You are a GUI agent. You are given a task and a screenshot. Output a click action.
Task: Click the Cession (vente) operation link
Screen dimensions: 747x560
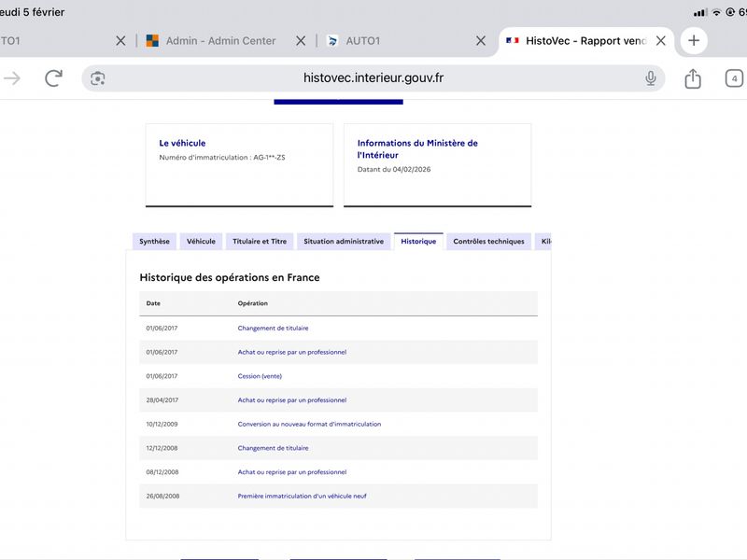(260, 376)
